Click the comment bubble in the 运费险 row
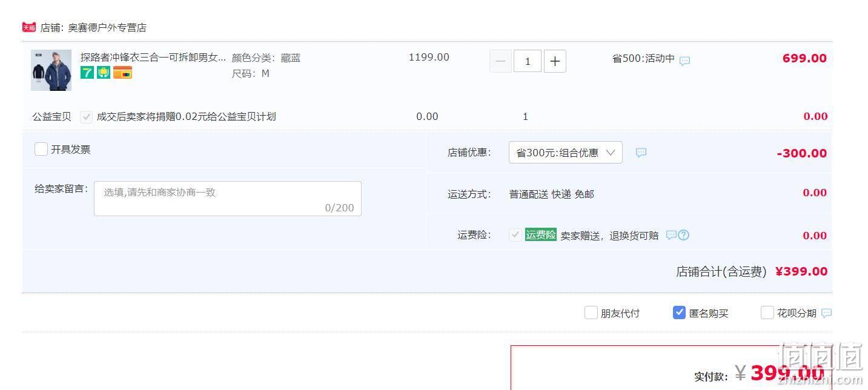Viewport: 868px width, 390px height. (x=671, y=235)
